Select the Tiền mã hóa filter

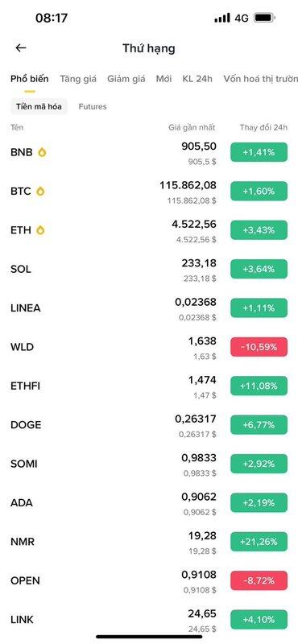39,107
